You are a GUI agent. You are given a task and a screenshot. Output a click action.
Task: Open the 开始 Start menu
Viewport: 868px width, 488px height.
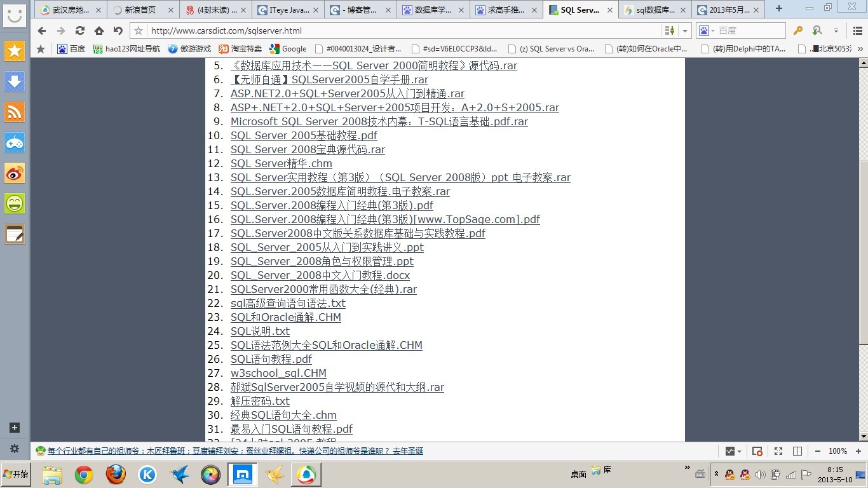(x=15, y=474)
